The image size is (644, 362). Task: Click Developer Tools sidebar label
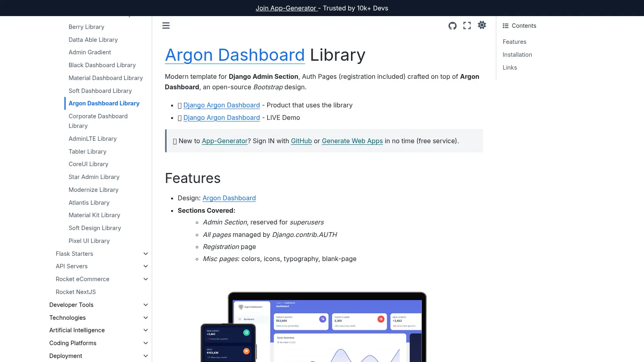coord(71,305)
